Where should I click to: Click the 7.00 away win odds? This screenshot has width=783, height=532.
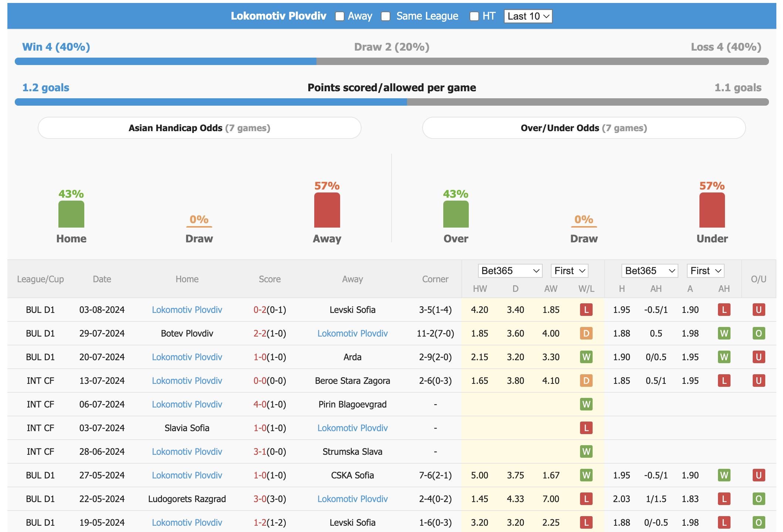(551, 499)
